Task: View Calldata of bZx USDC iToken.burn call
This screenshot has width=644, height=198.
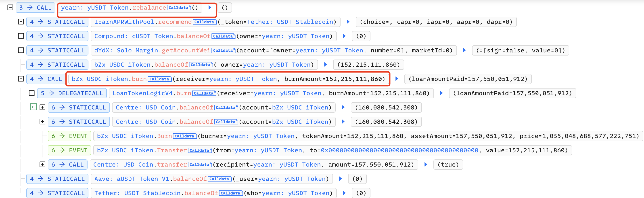Action: pyautogui.click(x=160, y=79)
